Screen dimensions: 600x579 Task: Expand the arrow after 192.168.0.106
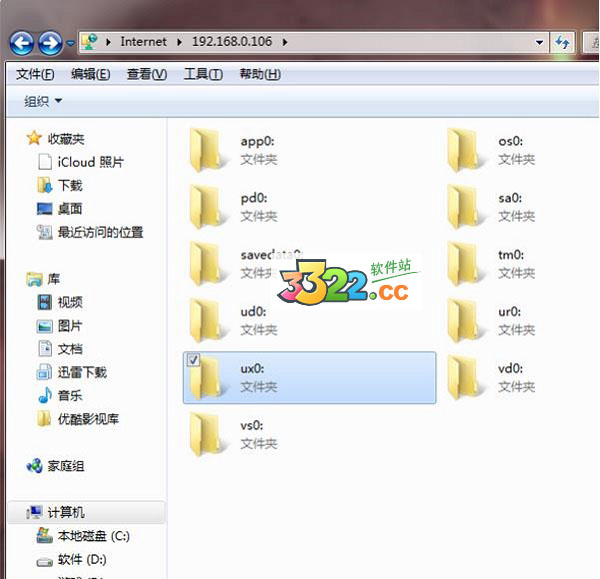(285, 42)
